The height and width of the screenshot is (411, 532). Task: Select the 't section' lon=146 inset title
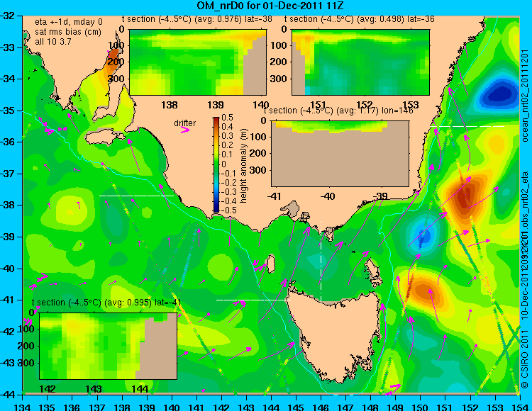tap(338, 111)
